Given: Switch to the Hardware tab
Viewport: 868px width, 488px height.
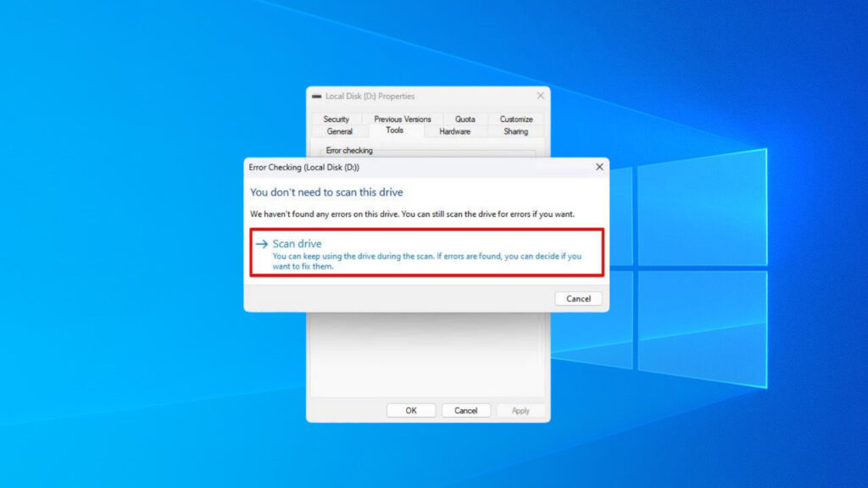Looking at the screenshot, I should coord(455,131).
